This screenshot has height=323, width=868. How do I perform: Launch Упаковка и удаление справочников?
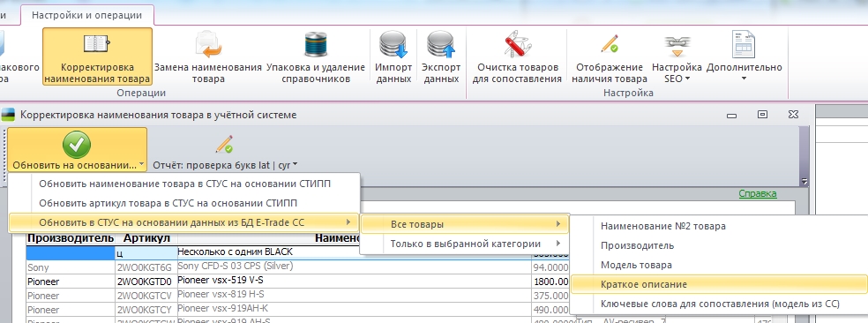316,56
